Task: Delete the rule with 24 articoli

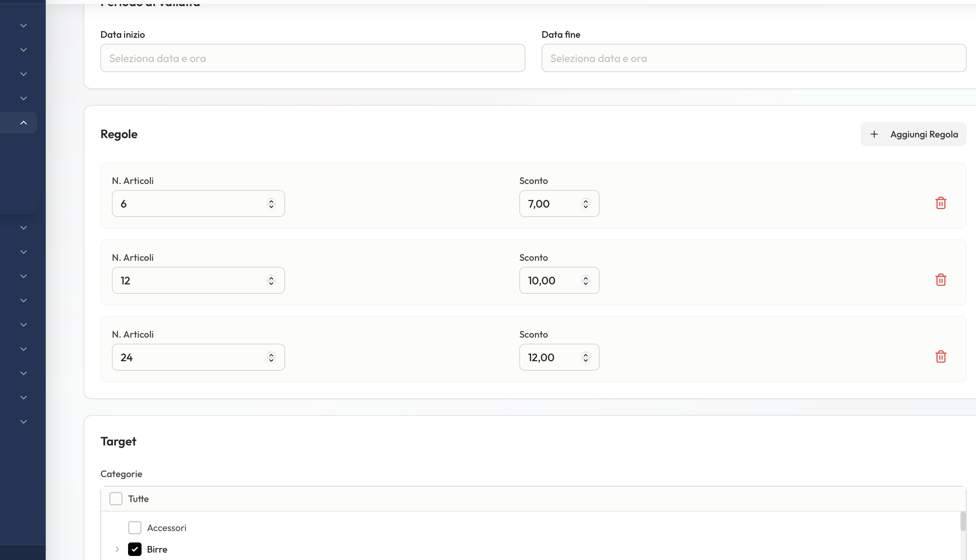Action: (x=941, y=357)
